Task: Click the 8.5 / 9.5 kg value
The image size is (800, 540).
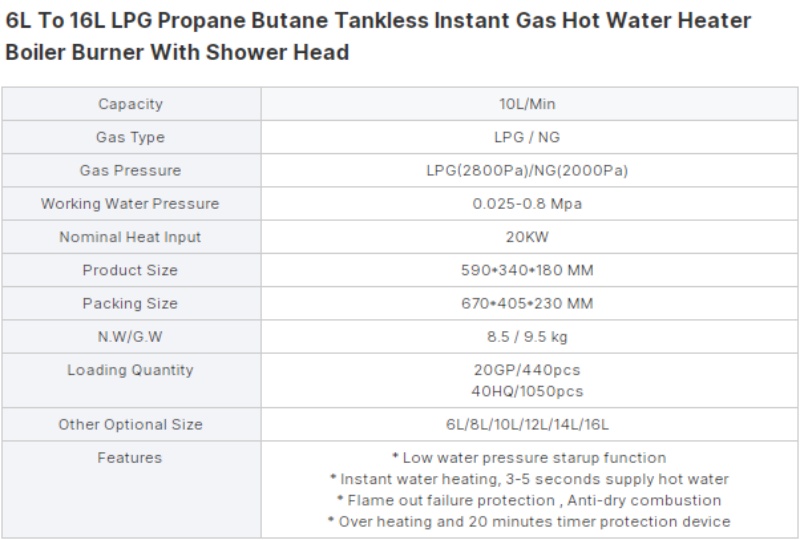Action: click(x=527, y=336)
